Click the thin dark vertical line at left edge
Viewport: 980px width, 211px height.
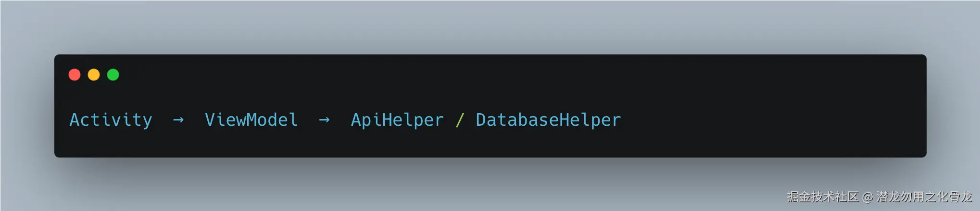(0, 111)
